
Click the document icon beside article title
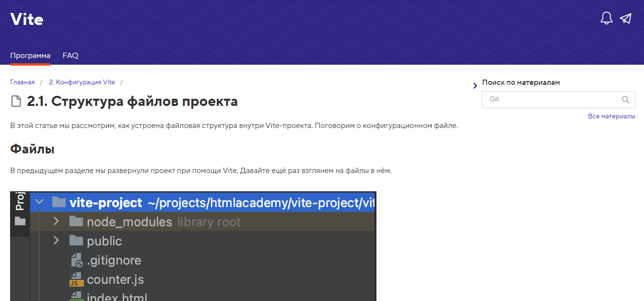click(x=17, y=102)
